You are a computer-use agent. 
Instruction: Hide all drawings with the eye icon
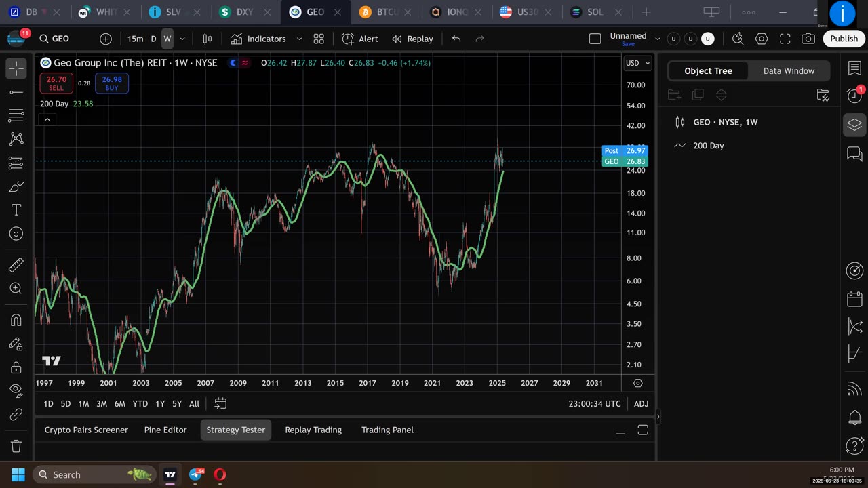(16, 390)
